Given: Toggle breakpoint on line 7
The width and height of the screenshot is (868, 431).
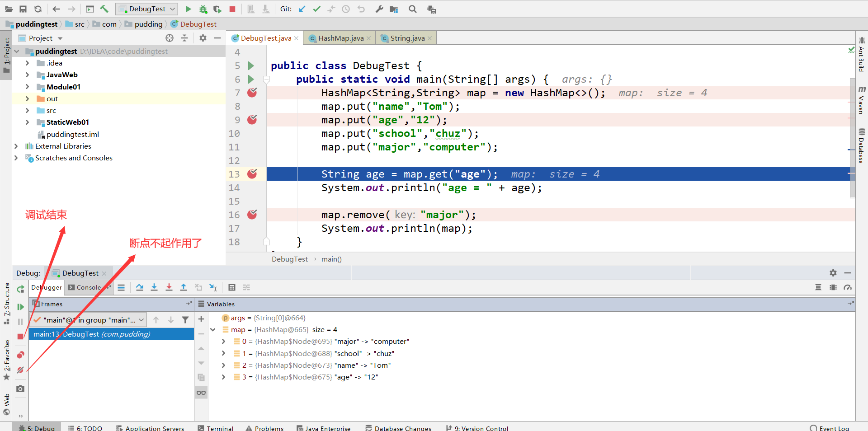Looking at the screenshot, I should [x=252, y=93].
